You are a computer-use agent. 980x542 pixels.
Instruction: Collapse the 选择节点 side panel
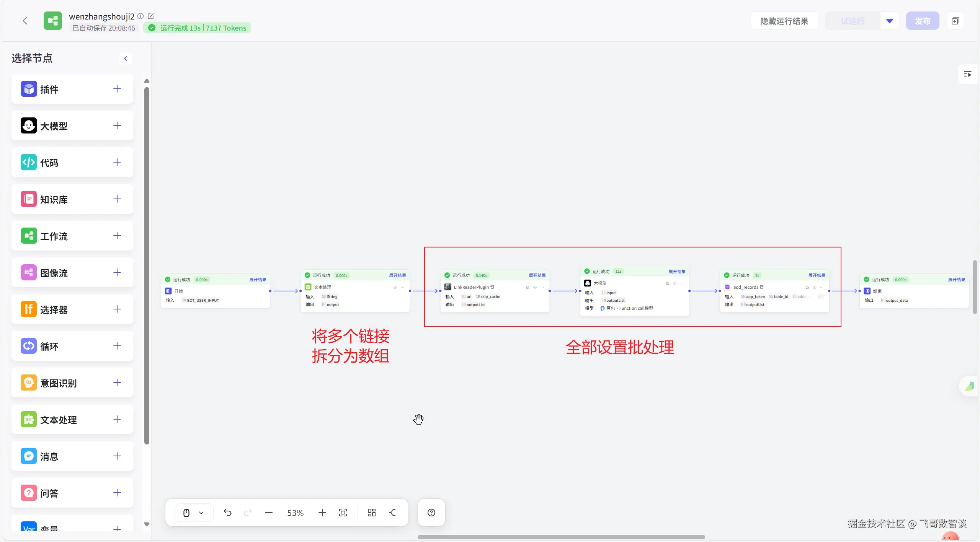click(x=126, y=59)
